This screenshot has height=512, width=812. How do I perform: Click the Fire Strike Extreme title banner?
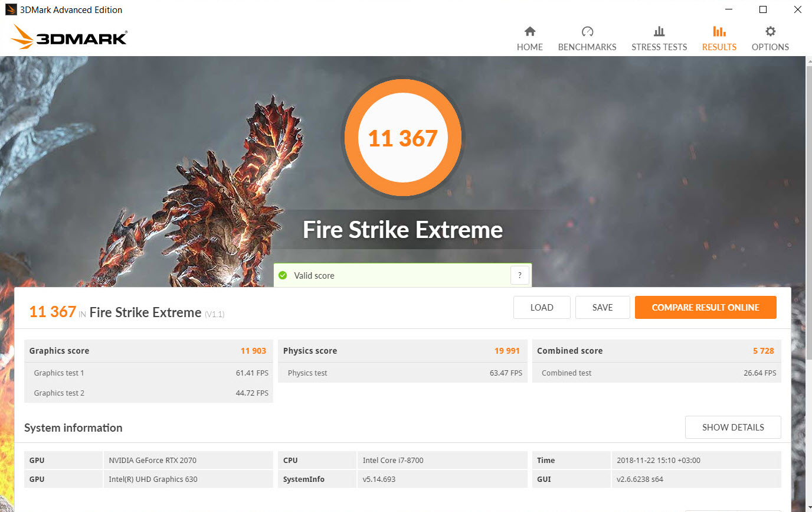pos(403,229)
